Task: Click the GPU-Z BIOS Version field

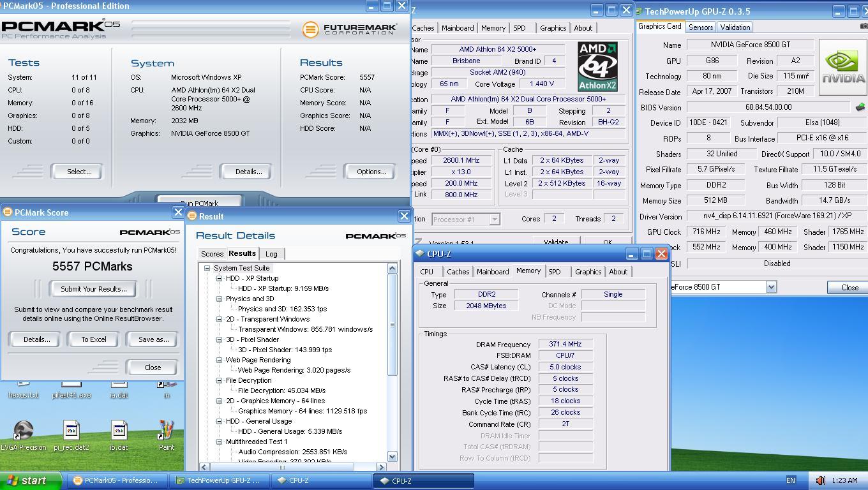Action: (768, 107)
